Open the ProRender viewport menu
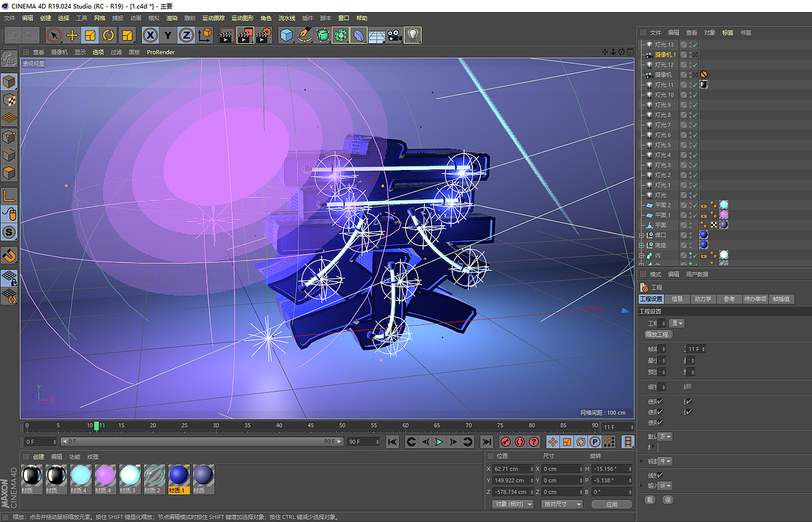Screen dimensions: 812x522 [x=160, y=52]
